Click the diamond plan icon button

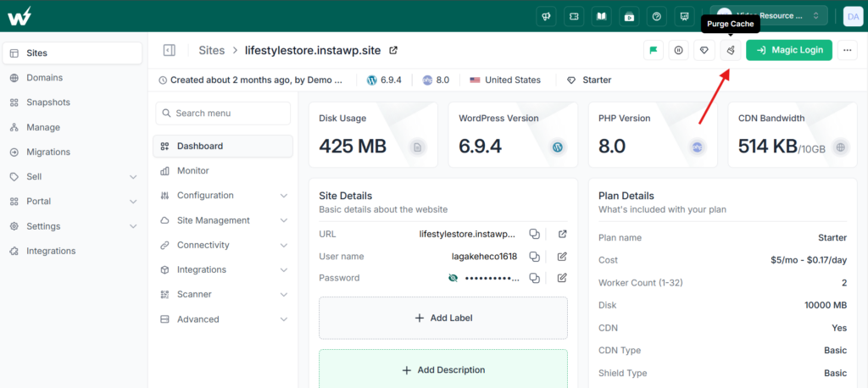[x=704, y=50]
